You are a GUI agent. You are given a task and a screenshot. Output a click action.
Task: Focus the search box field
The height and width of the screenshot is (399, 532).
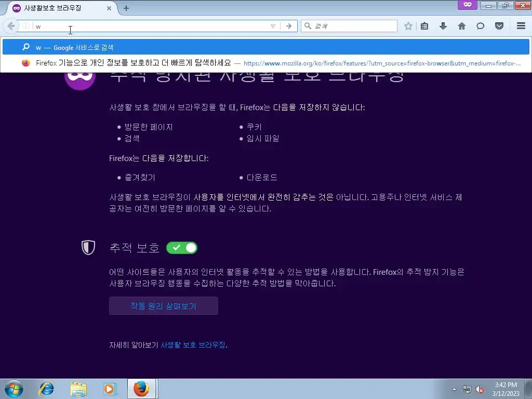(349, 26)
